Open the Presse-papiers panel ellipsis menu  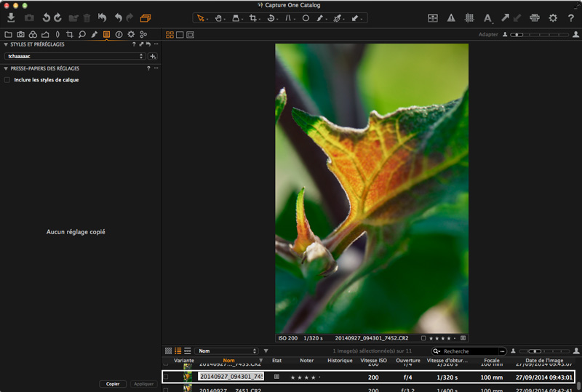click(156, 68)
